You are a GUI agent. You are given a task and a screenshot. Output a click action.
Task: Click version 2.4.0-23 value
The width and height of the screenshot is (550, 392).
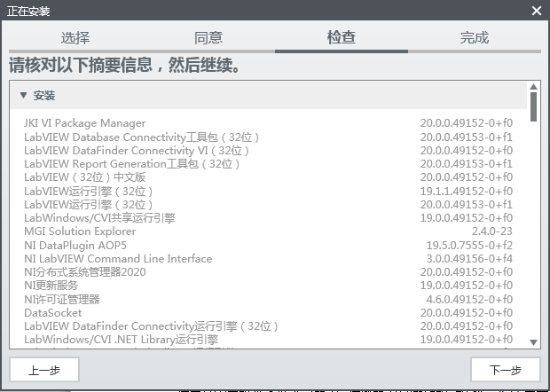pos(491,231)
